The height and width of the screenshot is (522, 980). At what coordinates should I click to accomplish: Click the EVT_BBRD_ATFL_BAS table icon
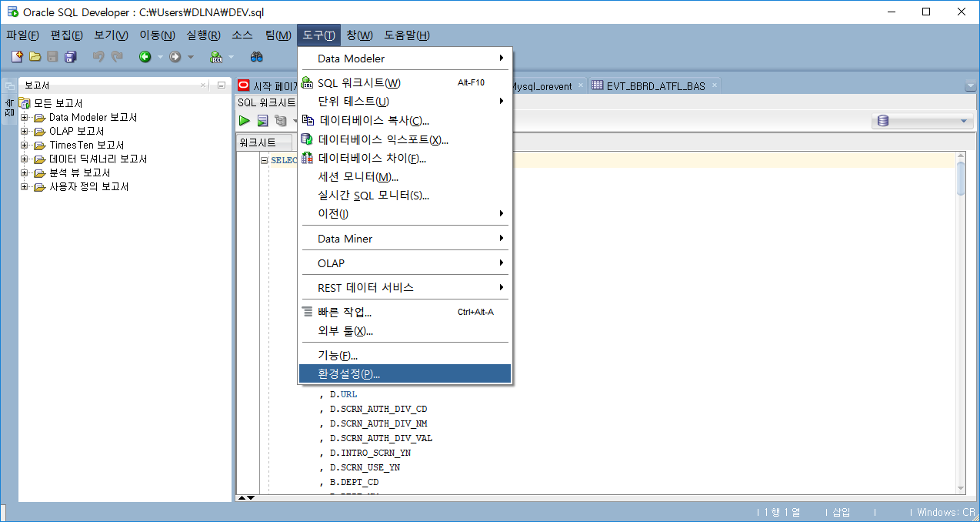[598, 85]
